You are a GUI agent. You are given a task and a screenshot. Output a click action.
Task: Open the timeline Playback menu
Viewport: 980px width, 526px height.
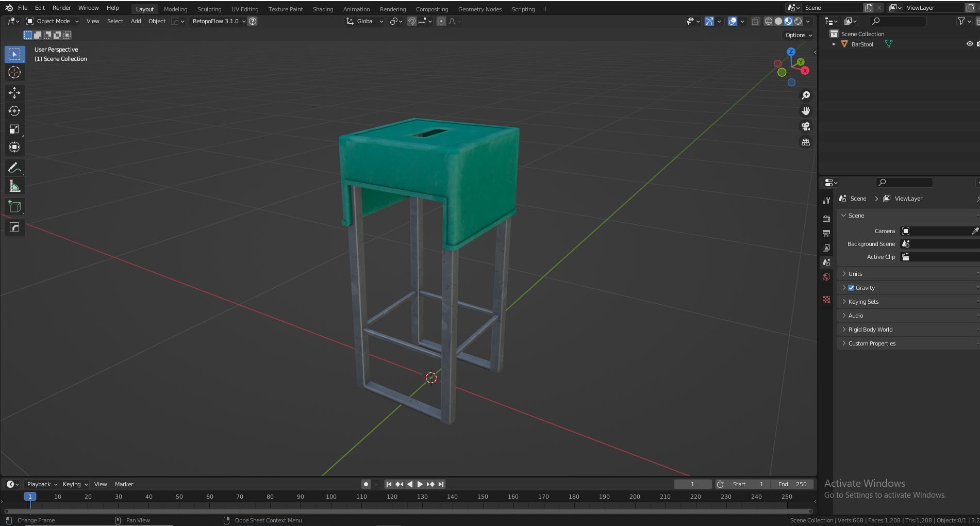42,484
